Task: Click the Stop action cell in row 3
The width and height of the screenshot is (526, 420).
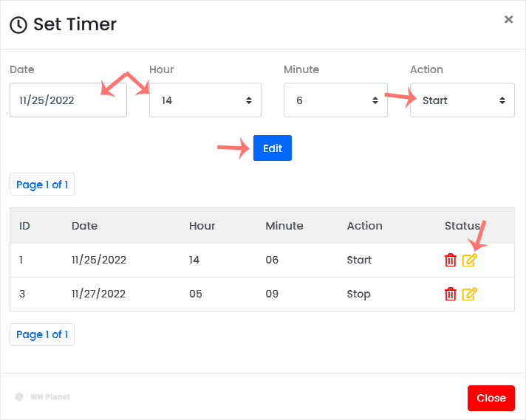Action: 358,294
